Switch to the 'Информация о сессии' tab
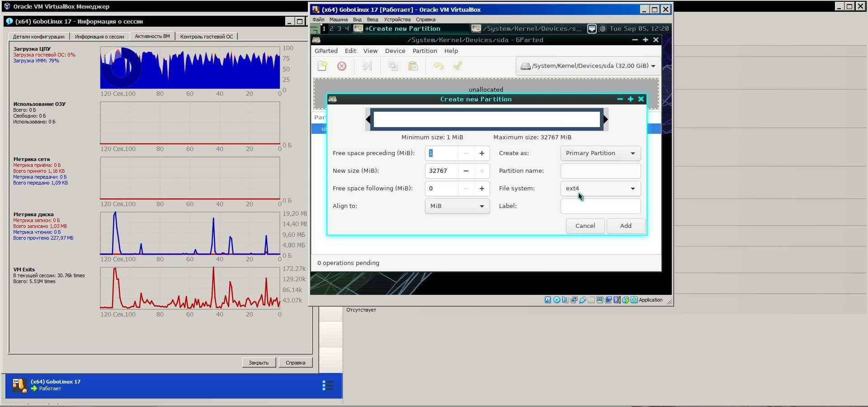This screenshot has height=407, width=868. click(99, 37)
